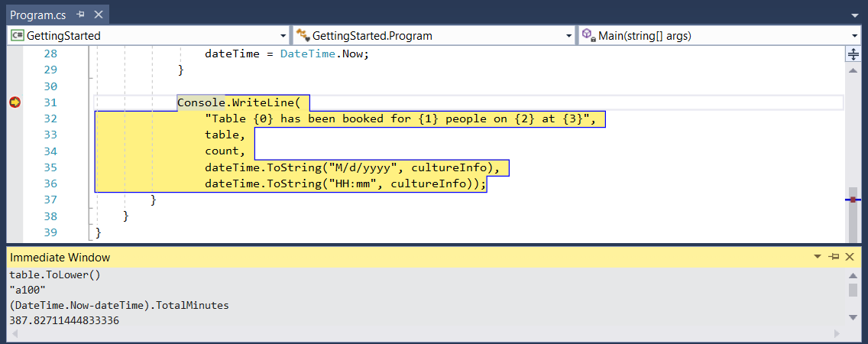
Task: Click the class icon beside GettingStarted.Program
Action: (x=303, y=36)
